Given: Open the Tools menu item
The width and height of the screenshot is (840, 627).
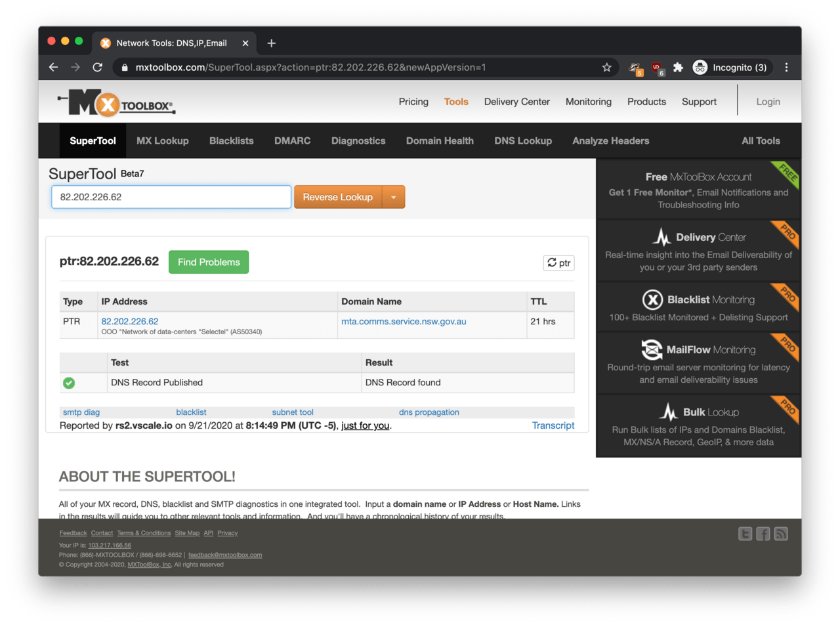Looking at the screenshot, I should pos(456,102).
